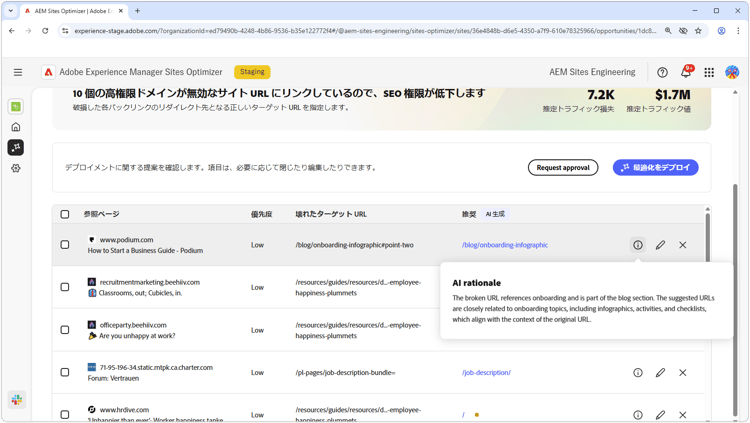Show AI rationale info for podium row
This screenshot has height=423, width=750.
pyautogui.click(x=638, y=245)
